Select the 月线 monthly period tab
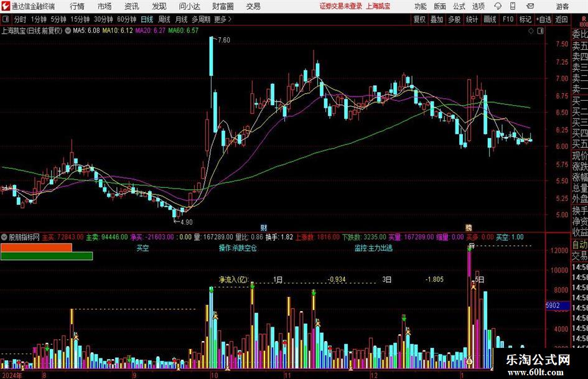This screenshot has width=588, height=379. click(x=182, y=19)
